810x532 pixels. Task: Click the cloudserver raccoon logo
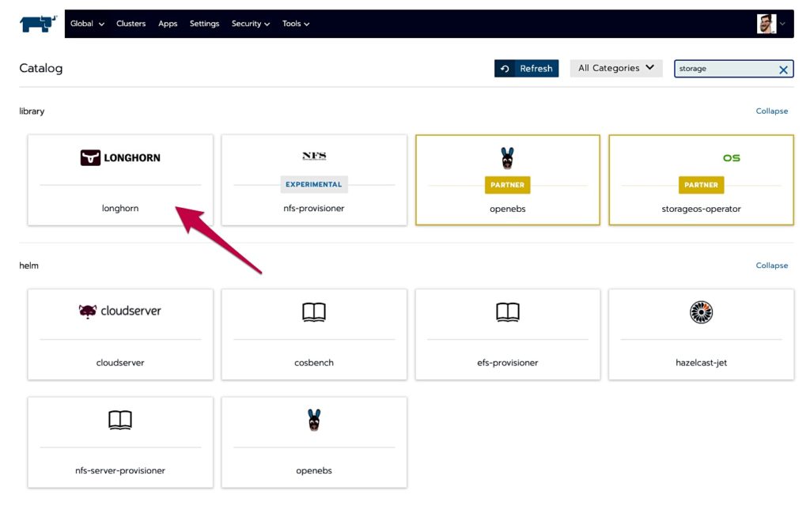87,311
